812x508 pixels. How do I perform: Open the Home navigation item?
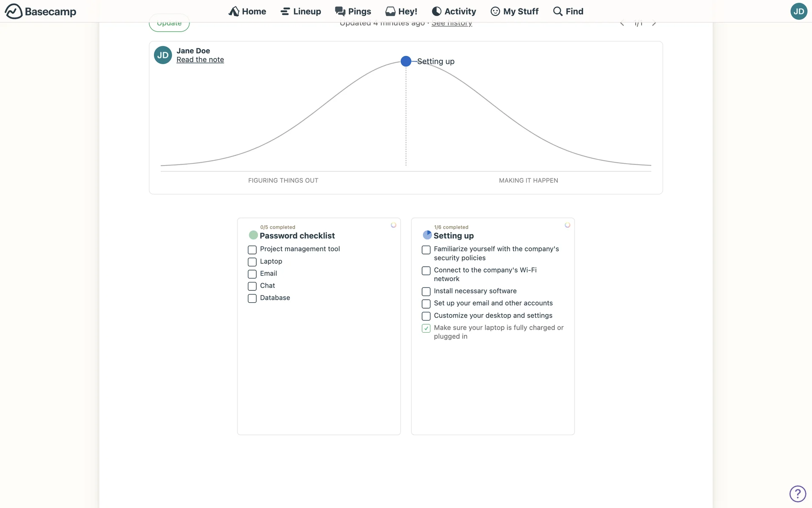click(x=247, y=11)
